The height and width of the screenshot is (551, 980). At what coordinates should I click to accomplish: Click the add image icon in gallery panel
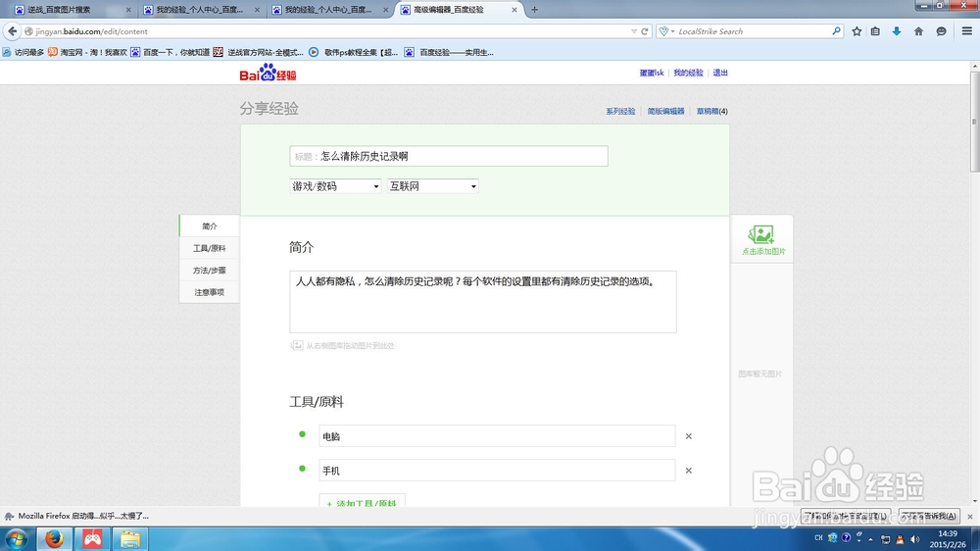tap(762, 240)
